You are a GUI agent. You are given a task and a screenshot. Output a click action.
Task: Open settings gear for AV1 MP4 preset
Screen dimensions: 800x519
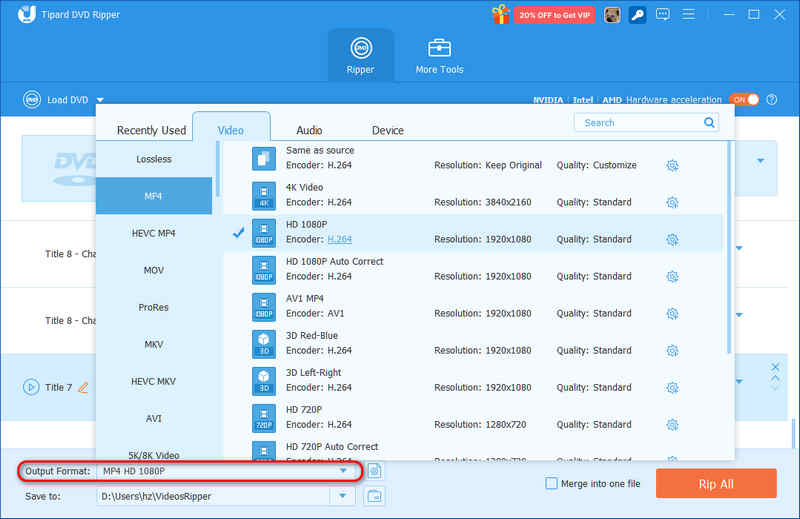click(x=672, y=313)
